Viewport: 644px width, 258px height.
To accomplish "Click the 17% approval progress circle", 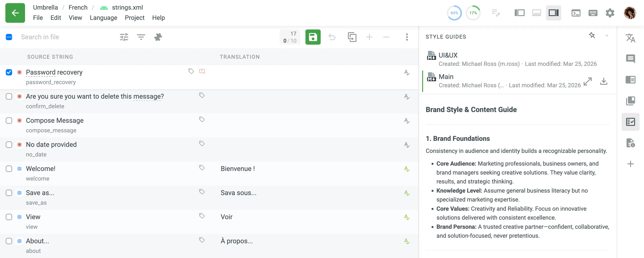I will [473, 13].
